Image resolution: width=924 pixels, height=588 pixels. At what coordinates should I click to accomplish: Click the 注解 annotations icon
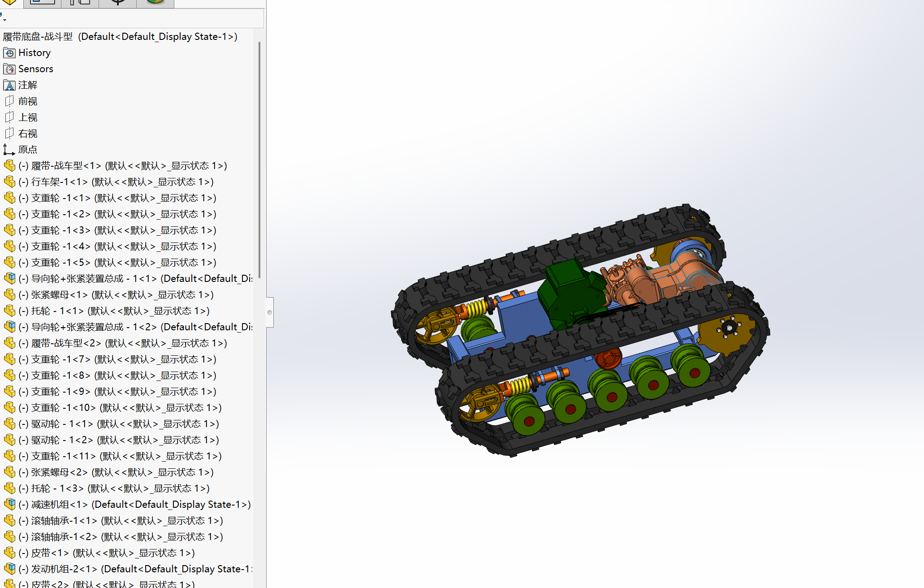click(x=9, y=85)
